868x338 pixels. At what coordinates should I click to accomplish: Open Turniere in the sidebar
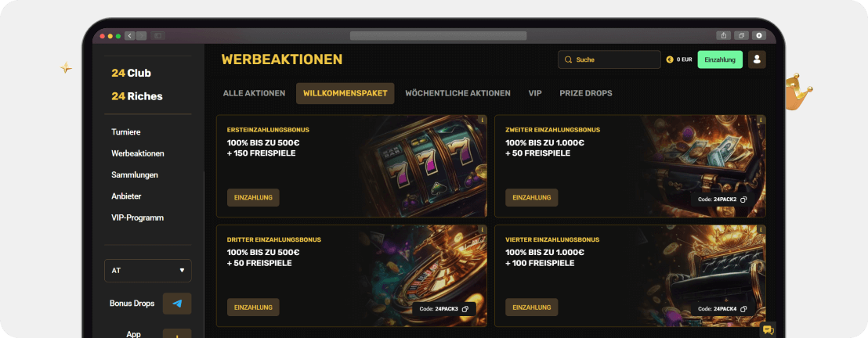(125, 132)
